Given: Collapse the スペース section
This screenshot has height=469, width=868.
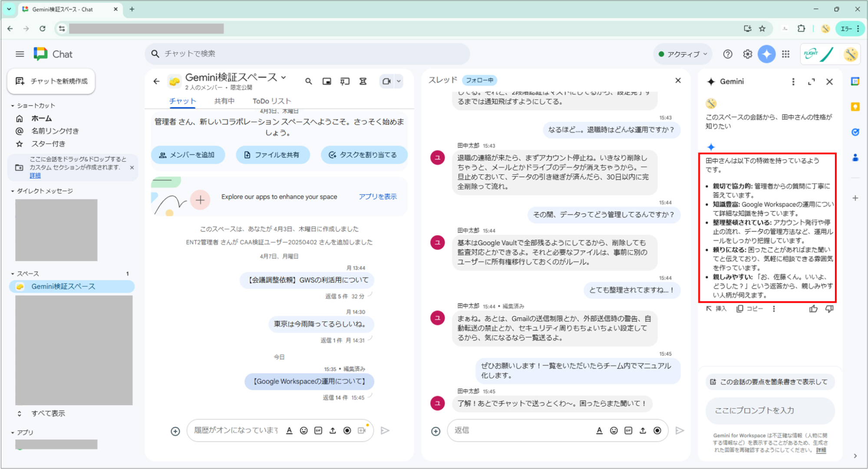Looking at the screenshot, I should tap(13, 274).
